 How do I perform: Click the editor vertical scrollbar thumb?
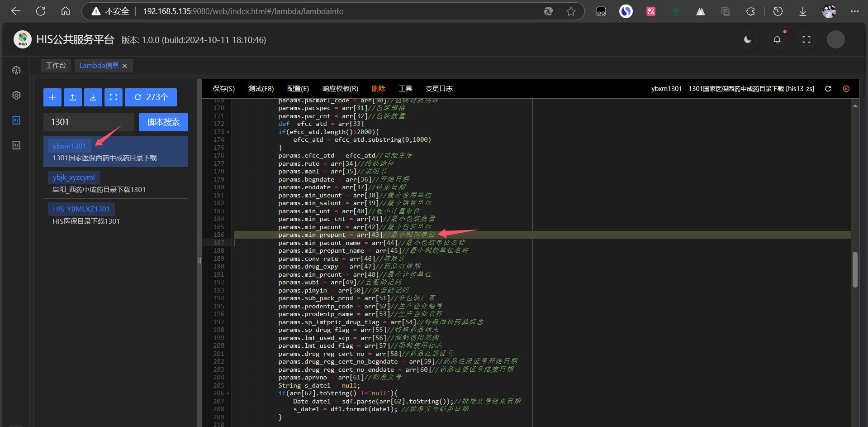point(855,269)
